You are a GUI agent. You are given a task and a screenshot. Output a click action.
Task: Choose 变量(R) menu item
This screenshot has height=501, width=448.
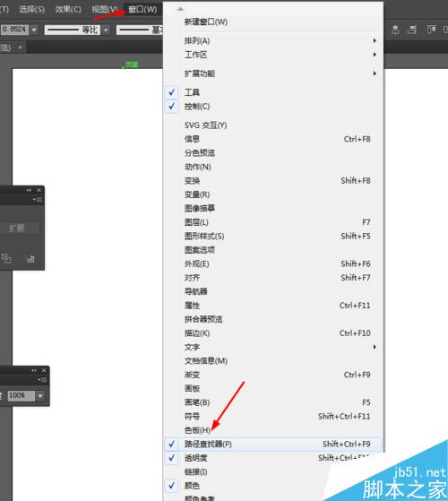pyautogui.click(x=273, y=194)
